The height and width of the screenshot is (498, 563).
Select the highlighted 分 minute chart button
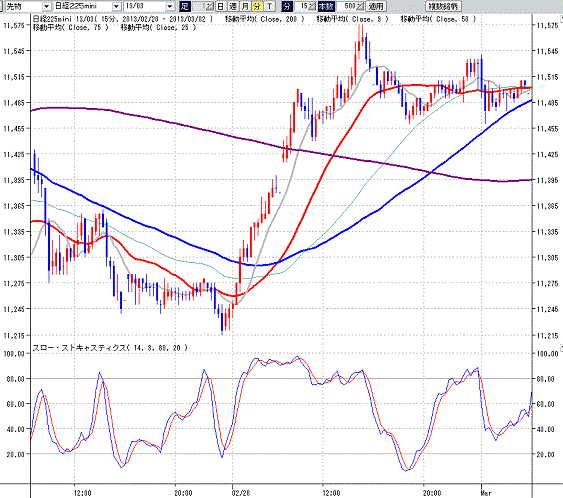[x=257, y=6]
